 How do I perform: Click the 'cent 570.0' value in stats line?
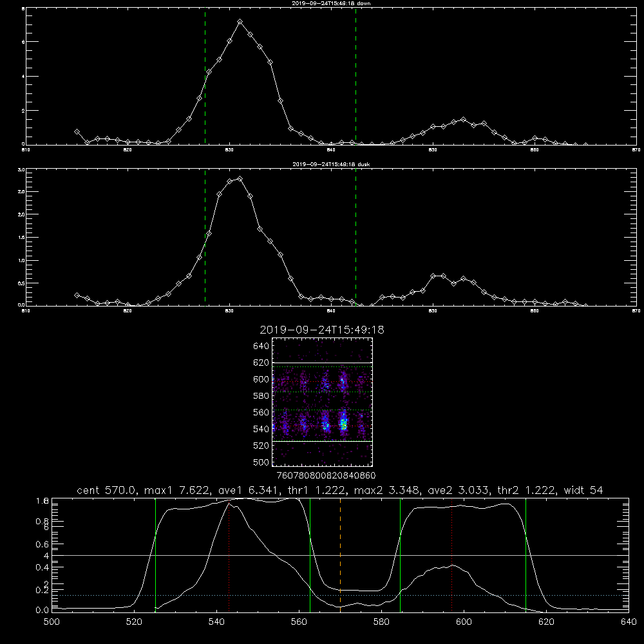[107, 490]
